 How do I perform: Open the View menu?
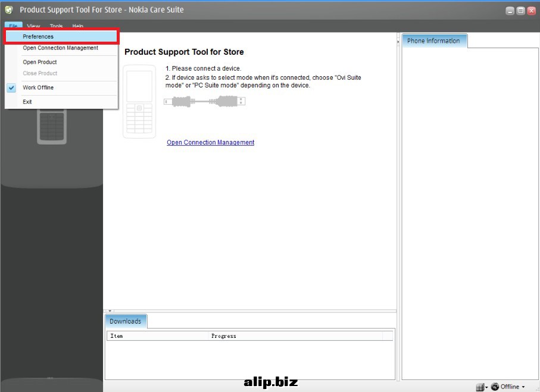(33, 26)
